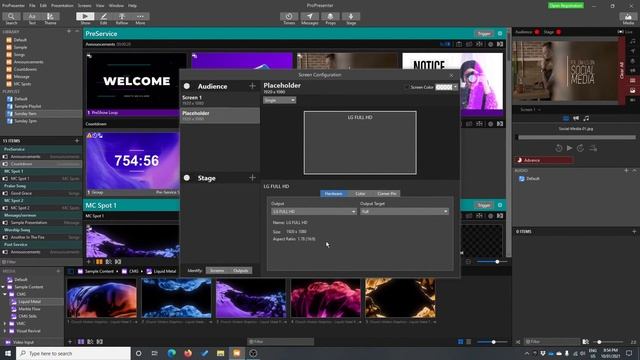Screen dimensions: 640x360
Task: Select the Corner Pin tab
Action: click(x=387, y=193)
